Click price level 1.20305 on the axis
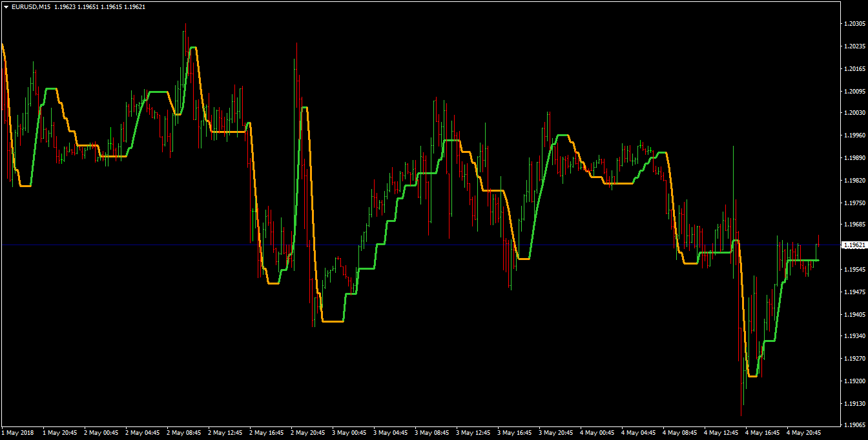 (x=854, y=24)
